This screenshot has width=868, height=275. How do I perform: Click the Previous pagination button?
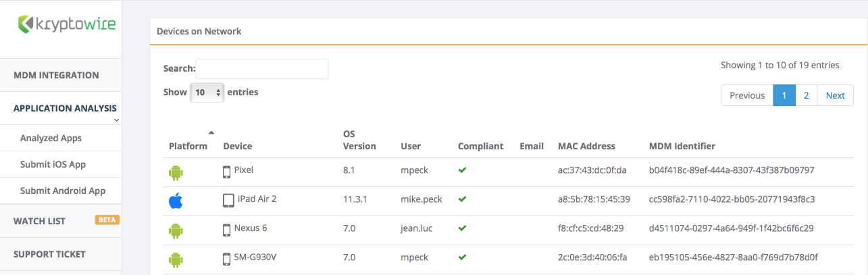(x=747, y=95)
